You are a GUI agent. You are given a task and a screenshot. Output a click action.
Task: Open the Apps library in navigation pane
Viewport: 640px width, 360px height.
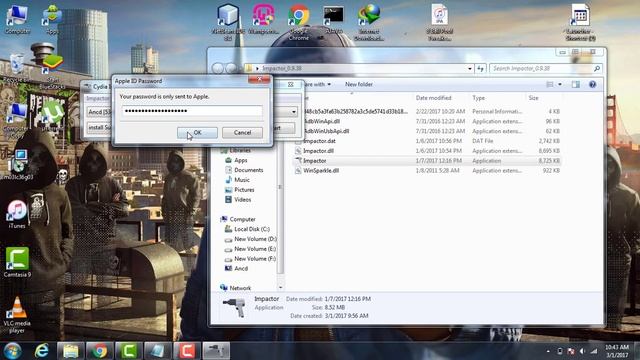tap(240, 160)
